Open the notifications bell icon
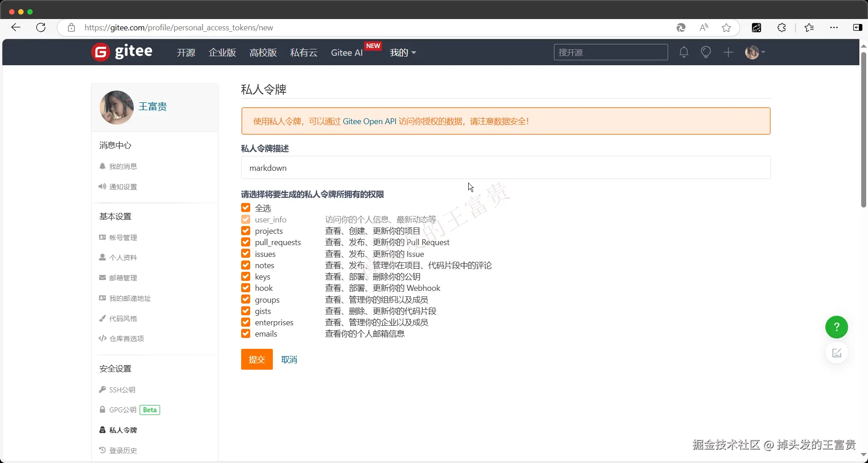 click(x=684, y=52)
